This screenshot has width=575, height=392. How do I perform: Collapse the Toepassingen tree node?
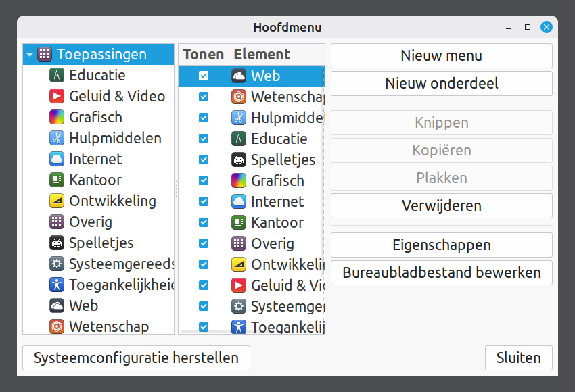pyautogui.click(x=30, y=55)
